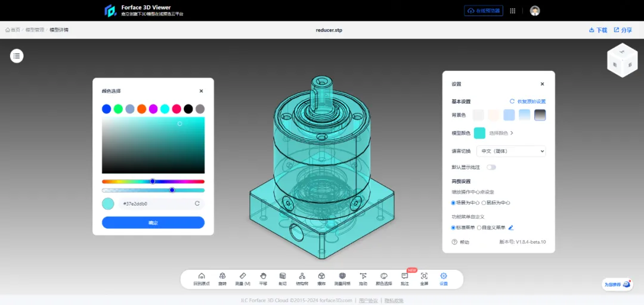
Task: Open the apps grid menu in header
Action: pyautogui.click(x=512, y=11)
